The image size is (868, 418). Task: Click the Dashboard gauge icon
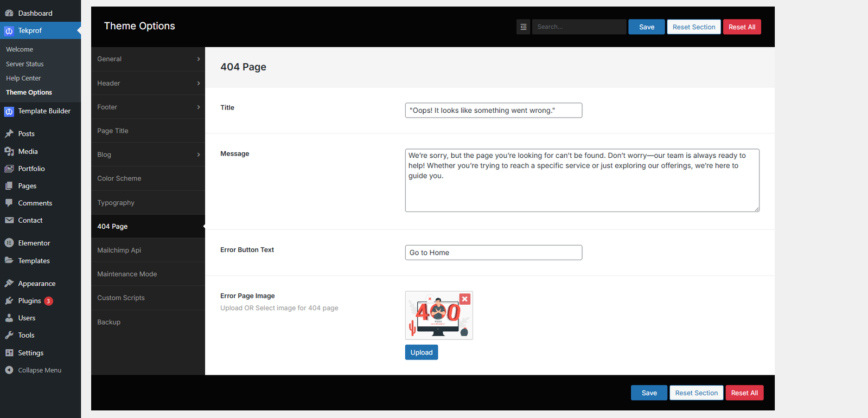(x=9, y=13)
